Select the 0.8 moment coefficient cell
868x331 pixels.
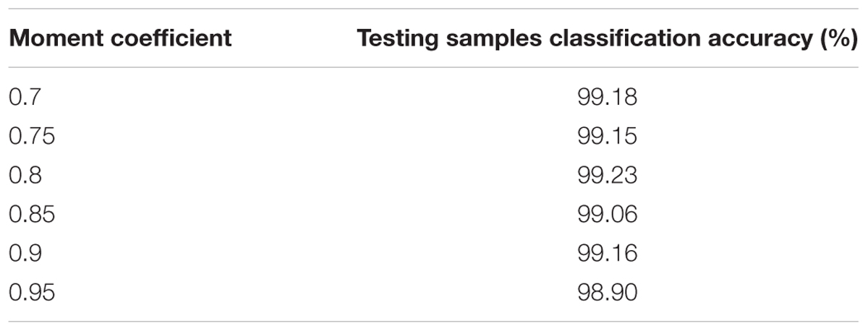24,175
